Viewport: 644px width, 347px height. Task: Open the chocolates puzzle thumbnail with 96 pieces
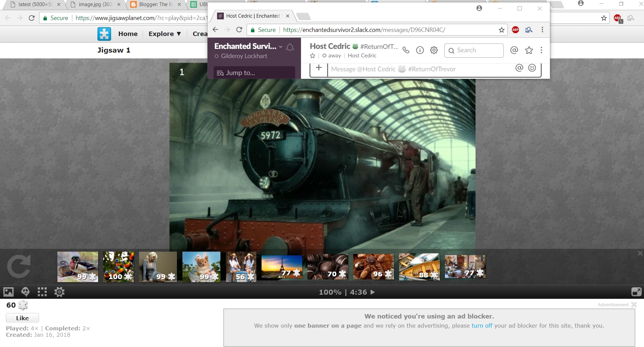[x=374, y=267]
